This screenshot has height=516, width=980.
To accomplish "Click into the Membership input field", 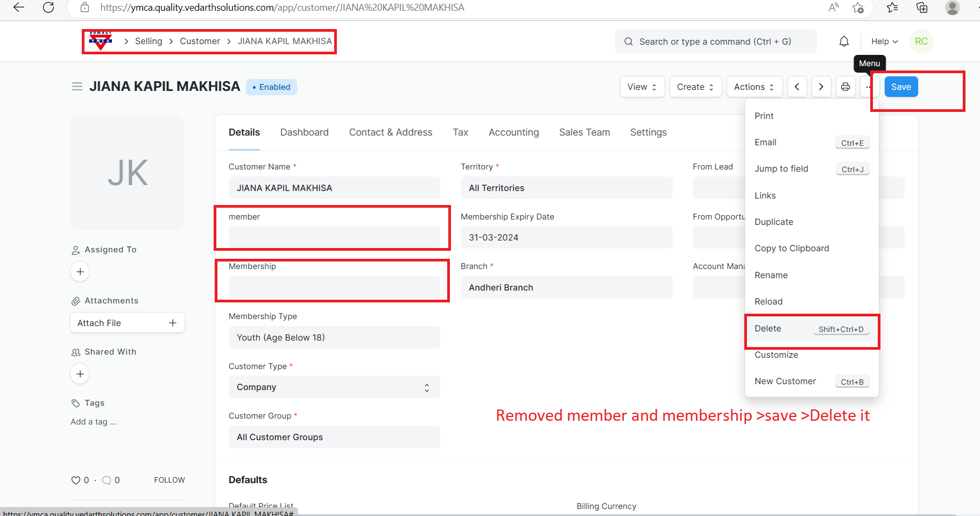I will 334,287.
